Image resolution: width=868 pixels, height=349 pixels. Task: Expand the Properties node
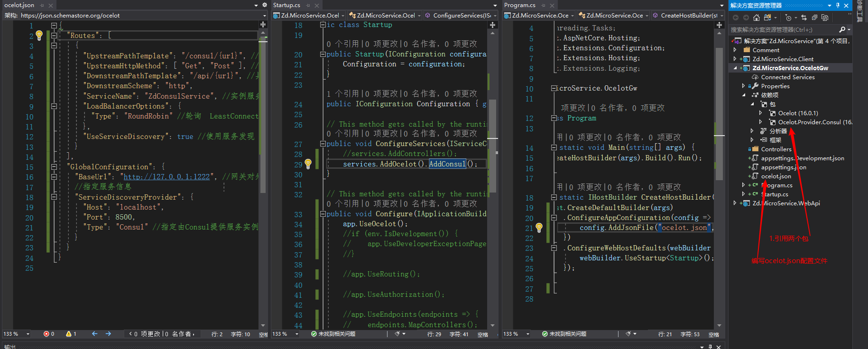pos(744,86)
